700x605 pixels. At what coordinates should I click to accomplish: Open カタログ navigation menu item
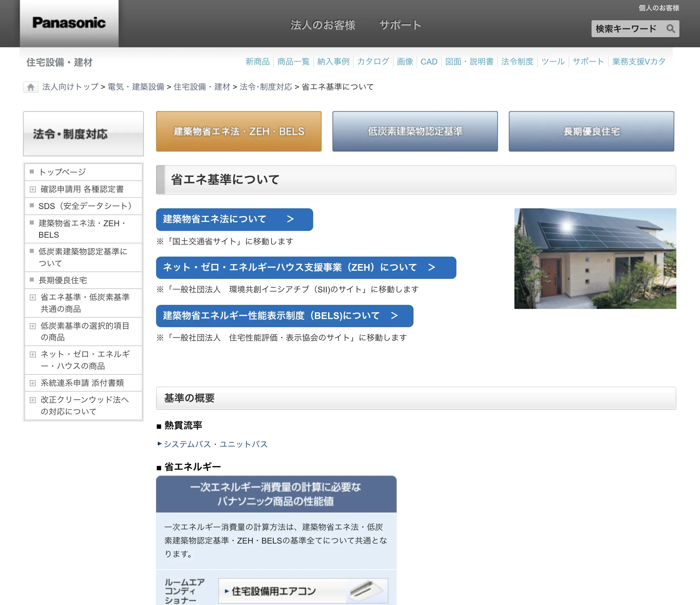point(373,62)
